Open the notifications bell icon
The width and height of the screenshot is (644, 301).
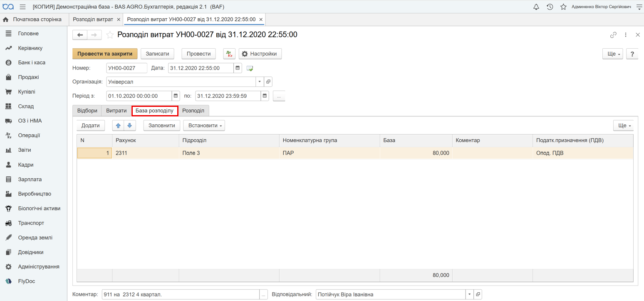pos(536,7)
